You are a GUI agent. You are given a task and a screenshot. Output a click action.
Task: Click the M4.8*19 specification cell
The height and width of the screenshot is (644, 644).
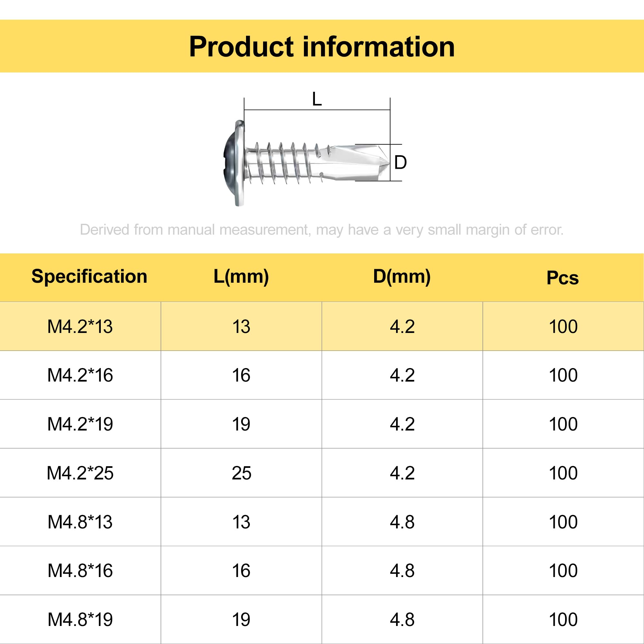tap(80, 619)
